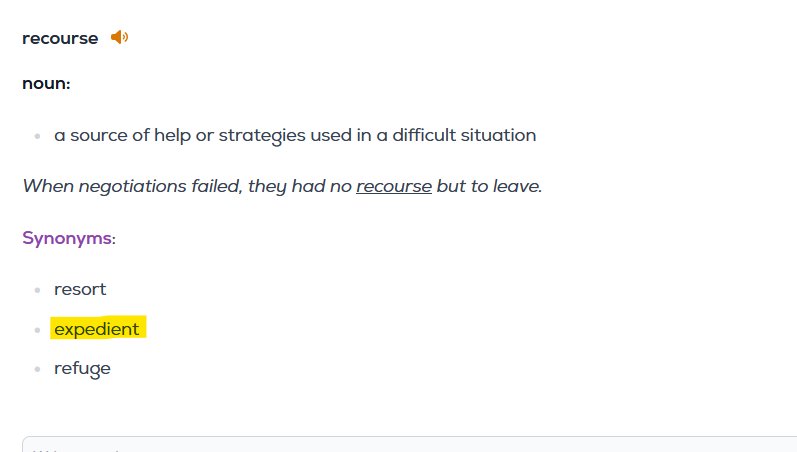This screenshot has width=797, height=452.
Task: Click the highlighted synonym "expedient"
Action: [97, 329]
